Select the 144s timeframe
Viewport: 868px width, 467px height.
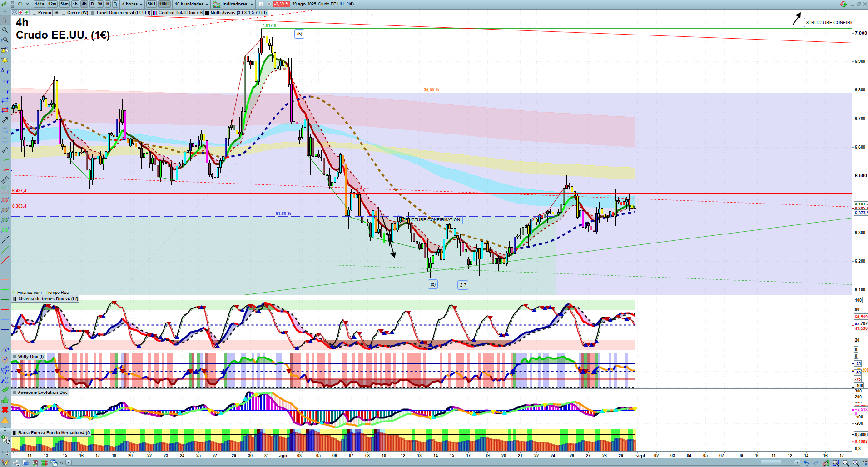(40, 4)
